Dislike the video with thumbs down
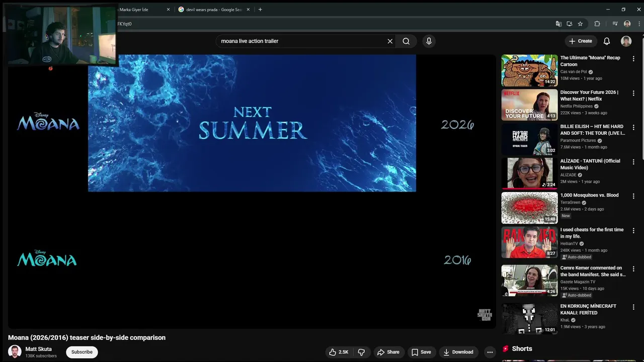 [361, 352]
